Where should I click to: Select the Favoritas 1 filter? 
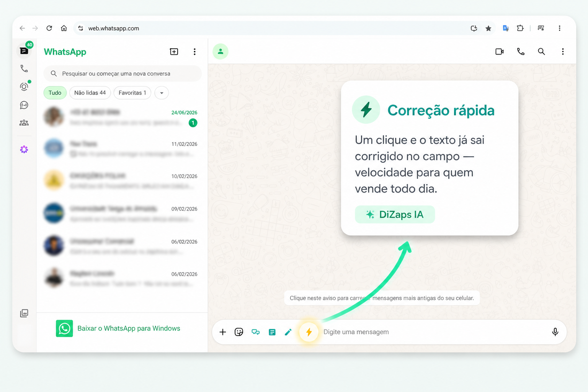pyautogui.click(x=132, y=93)
